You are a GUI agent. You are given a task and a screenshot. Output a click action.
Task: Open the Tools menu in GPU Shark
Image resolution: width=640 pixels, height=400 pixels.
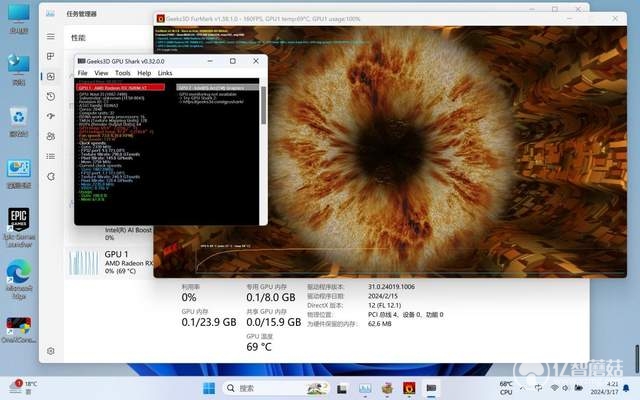(x=122, y=73)
